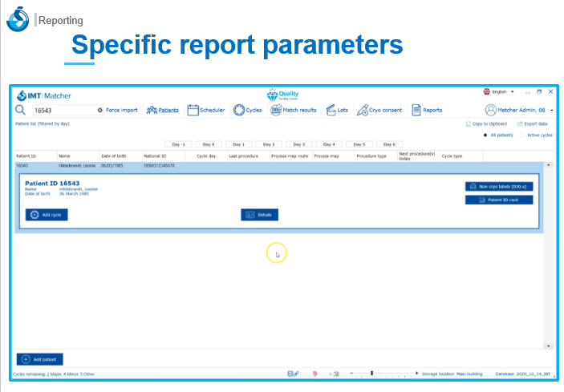This screenshot has width=564, height=392.
Task: Select the All patients radio option
Action: click(x=485, y=135)
